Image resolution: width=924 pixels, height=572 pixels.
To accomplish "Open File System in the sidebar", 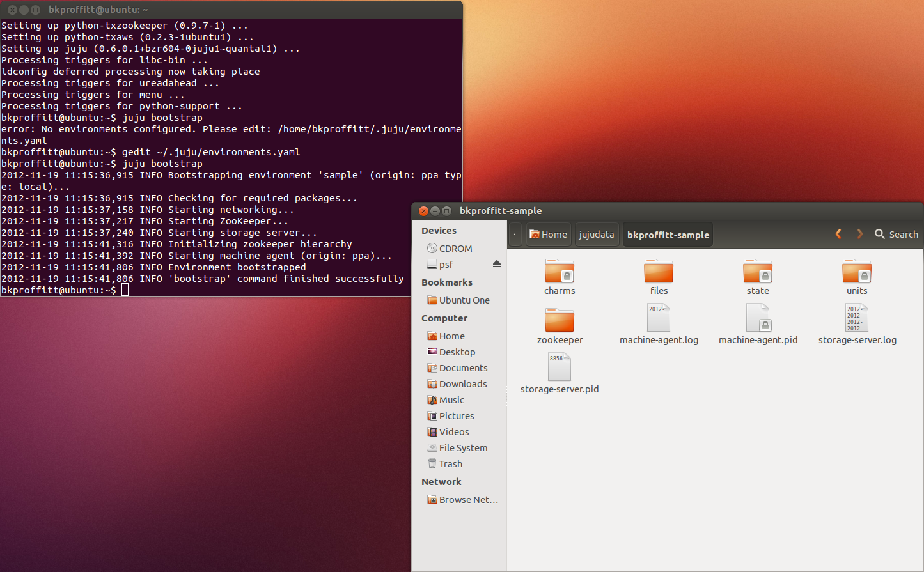I will [457, 448].
